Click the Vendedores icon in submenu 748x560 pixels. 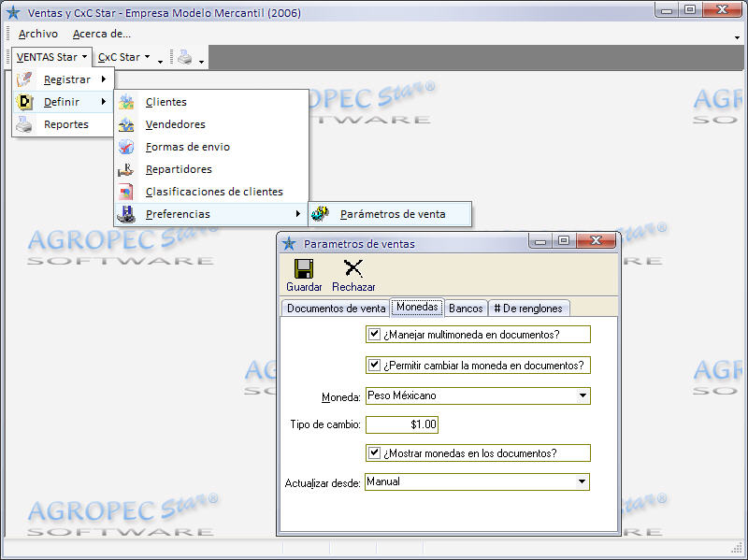point(126,124)
